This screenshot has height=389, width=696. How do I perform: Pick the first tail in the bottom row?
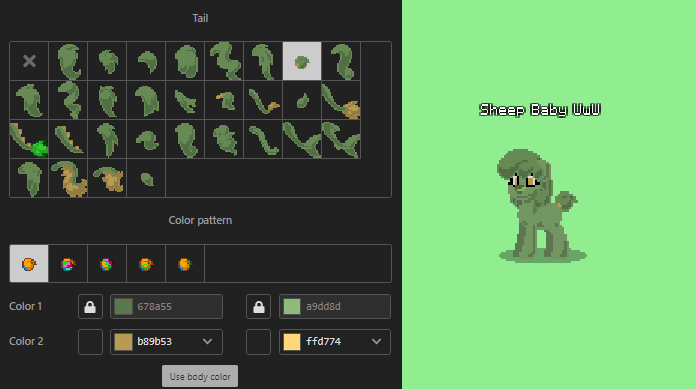(29, 178)
